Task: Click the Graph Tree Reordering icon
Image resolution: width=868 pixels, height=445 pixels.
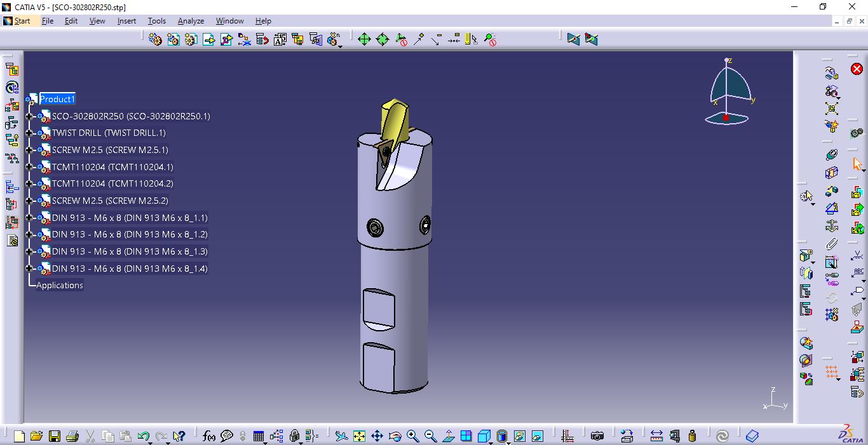Action: tap(262, 39)
